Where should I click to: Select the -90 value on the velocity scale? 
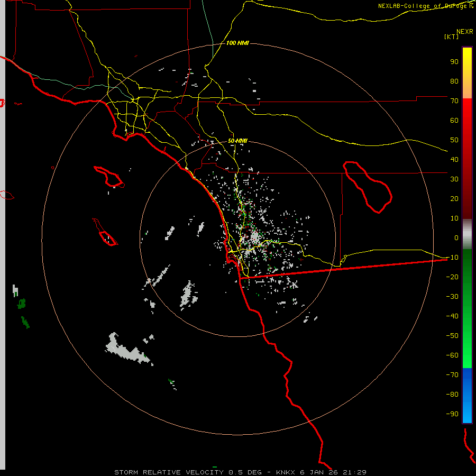[x=452, y=414]
